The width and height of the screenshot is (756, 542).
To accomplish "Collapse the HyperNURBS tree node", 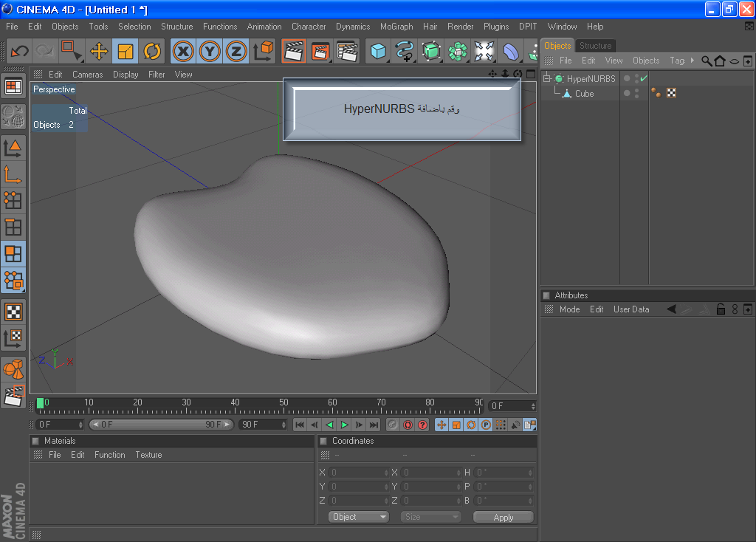I will [x=547, y=78].
